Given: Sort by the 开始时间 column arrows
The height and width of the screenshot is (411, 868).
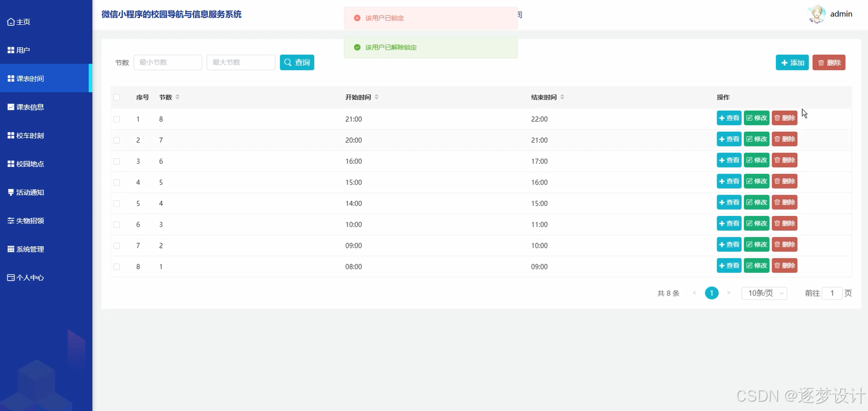Looking at the screenshot, I should tap(376, 97).
